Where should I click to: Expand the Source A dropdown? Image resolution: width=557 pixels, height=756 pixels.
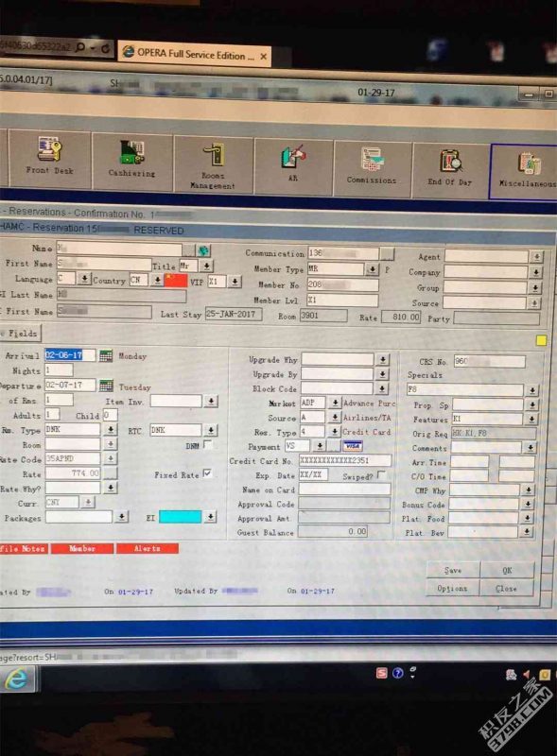[x=334, y=417]
